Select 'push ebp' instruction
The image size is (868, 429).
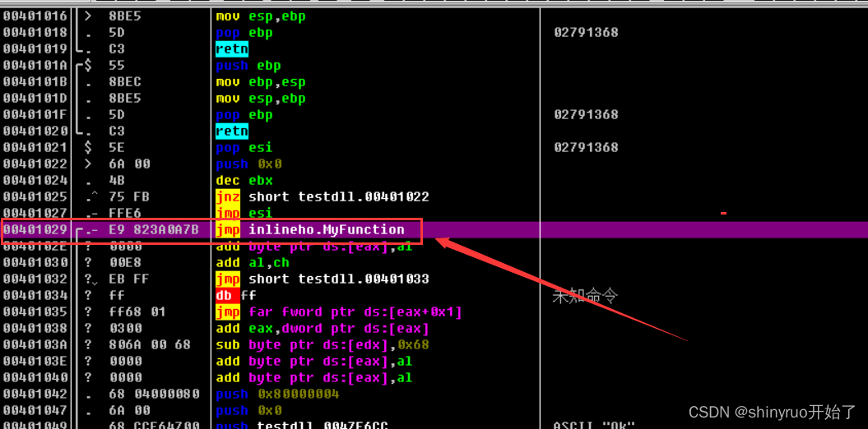248,66
